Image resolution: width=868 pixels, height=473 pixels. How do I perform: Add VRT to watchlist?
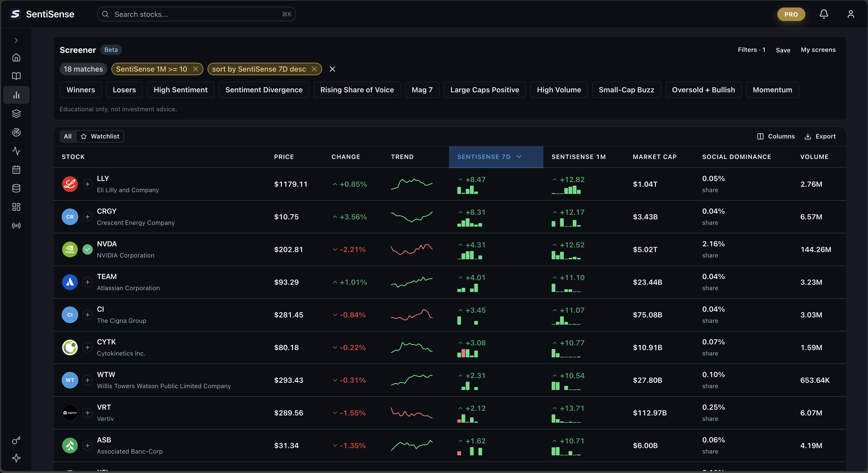pyautogui.click(x=88, y=413)
